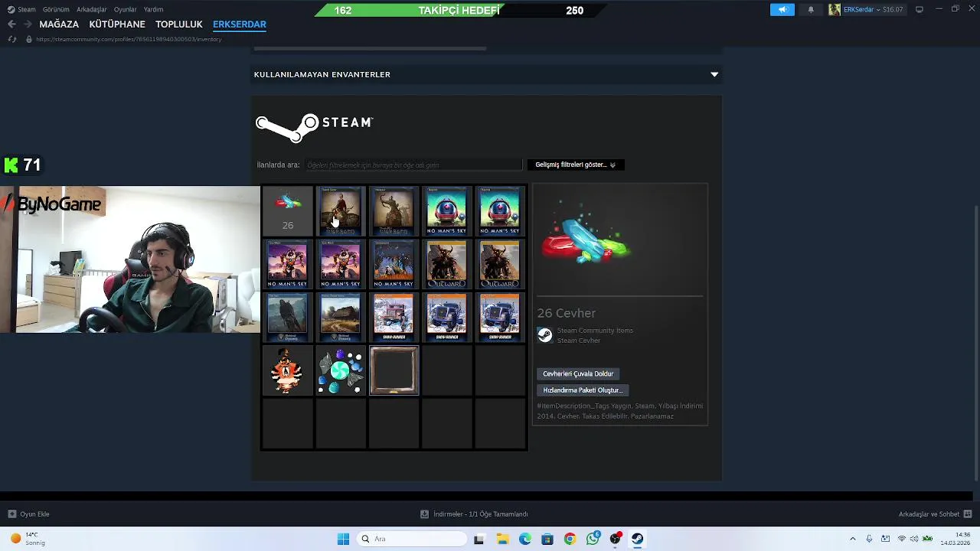This screenshot has height=551, width=980.
Task: Open the notifications bell
Action: point(811,10)
